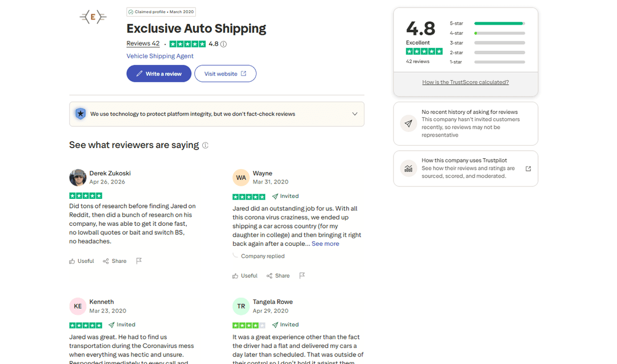617x364 pixels.
Task: Open reviewer name Tangela Rowe
Action: (273, 302)
